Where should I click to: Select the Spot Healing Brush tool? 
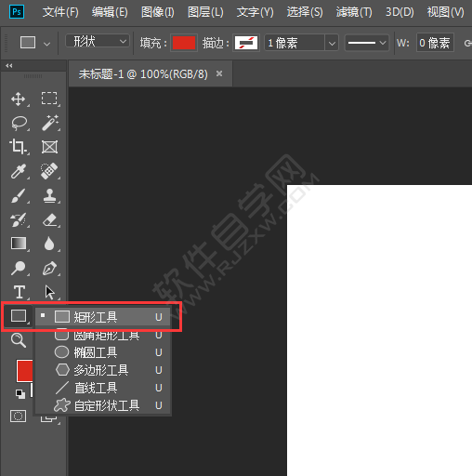49,171
